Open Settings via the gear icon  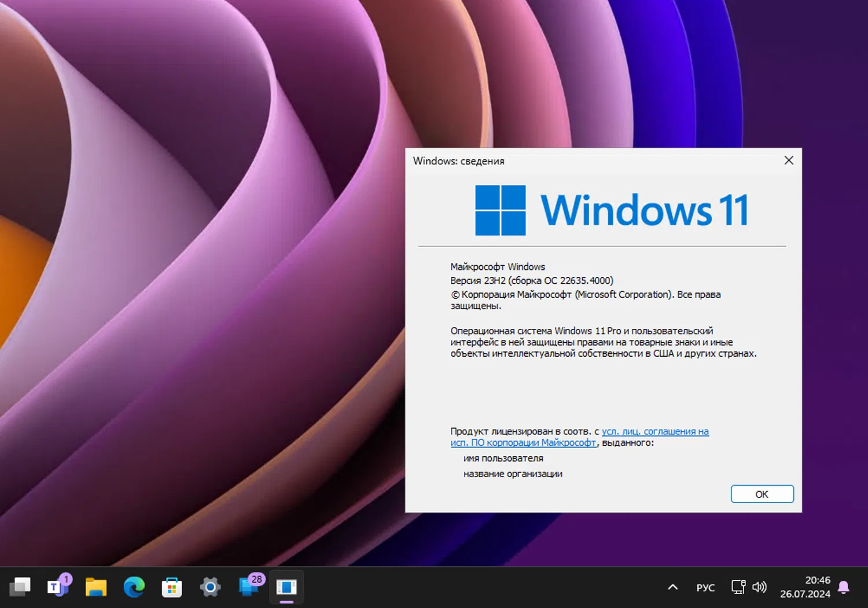pos(209,587)
